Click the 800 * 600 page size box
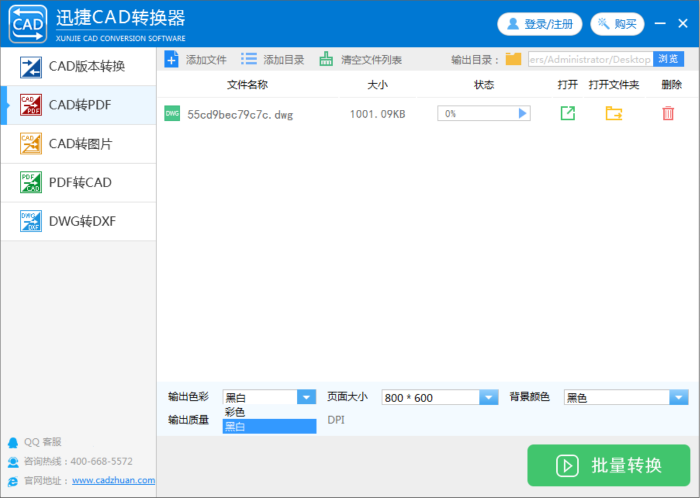This screenshot has width=700, height=498. (x=431, y=397)
